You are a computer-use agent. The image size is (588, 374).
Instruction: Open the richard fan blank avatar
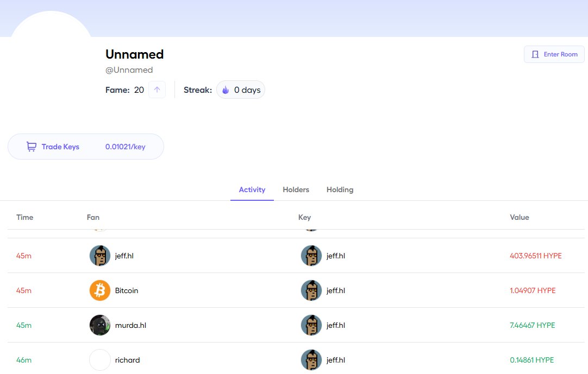(100, 360)
